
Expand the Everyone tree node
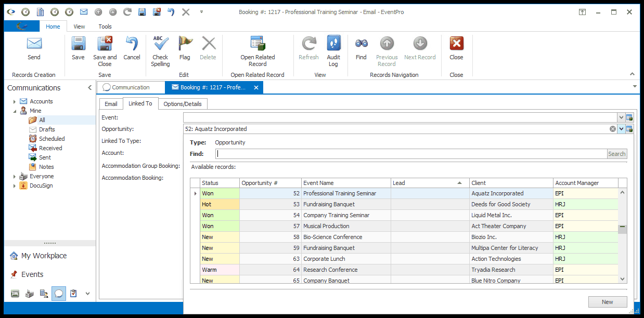[15, 176]
